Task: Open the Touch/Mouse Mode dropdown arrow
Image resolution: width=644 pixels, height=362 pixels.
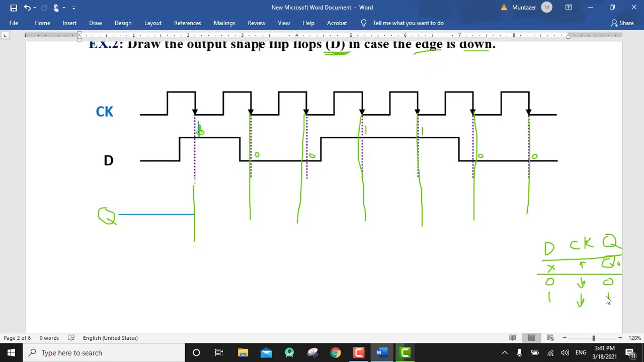Action: [x=64, y=8]
